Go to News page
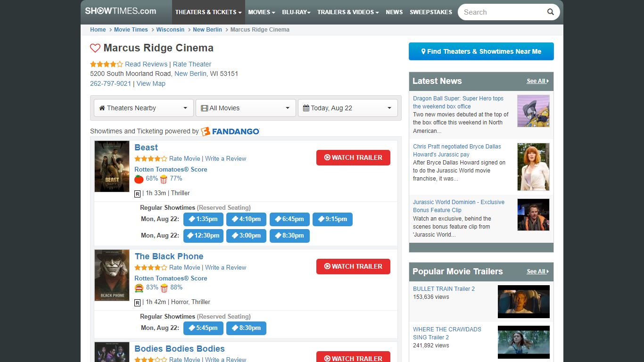 [x=394, y=12]
